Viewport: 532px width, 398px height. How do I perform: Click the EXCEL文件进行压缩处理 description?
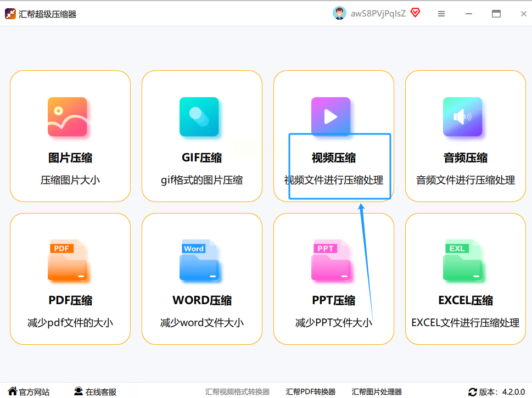[x=466, y=322]
